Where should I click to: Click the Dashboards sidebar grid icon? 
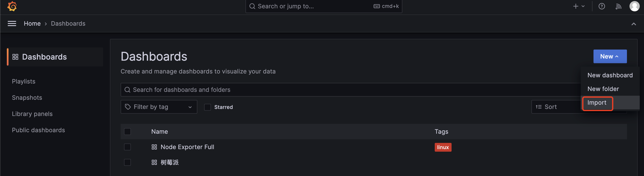point(15,57)
